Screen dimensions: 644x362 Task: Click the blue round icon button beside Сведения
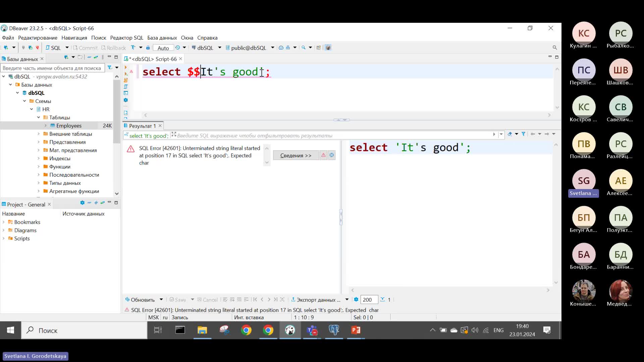click(331, 155)
